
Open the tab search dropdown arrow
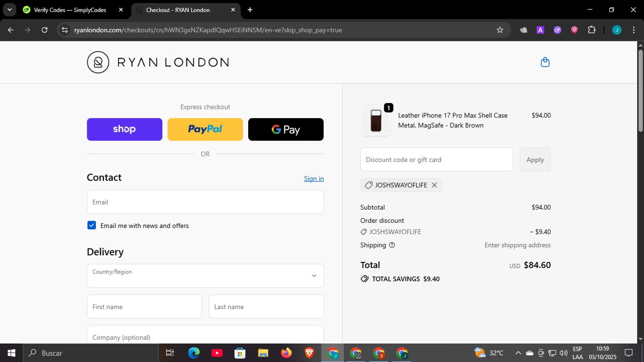(9, 10)
